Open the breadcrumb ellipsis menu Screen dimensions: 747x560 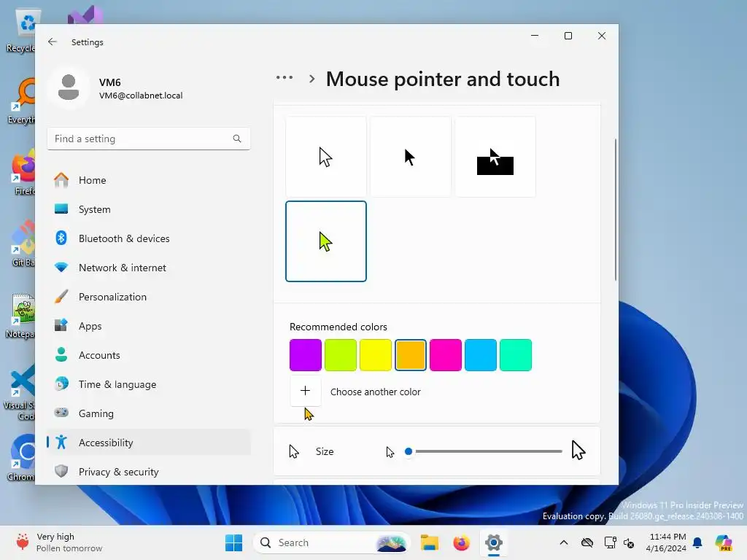coord(285,77)
